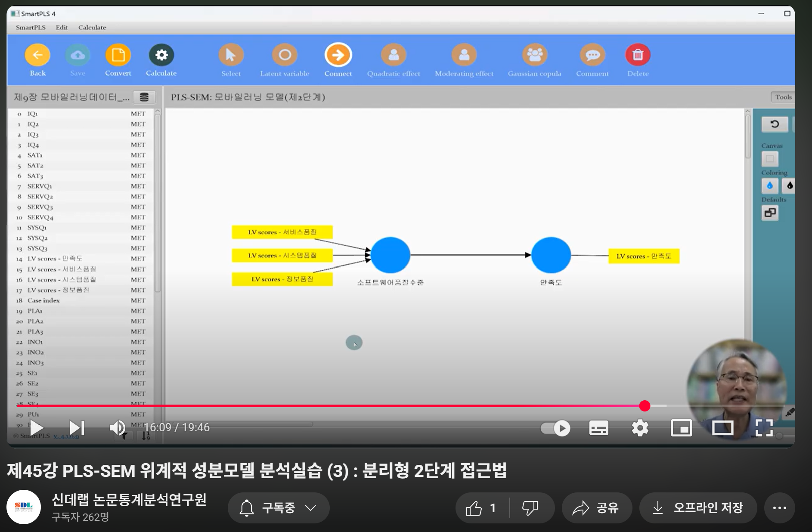The width and height of the screenshot is (812, 532).
Task: Choose the Latent variable tool
Action: click(285, 55)
